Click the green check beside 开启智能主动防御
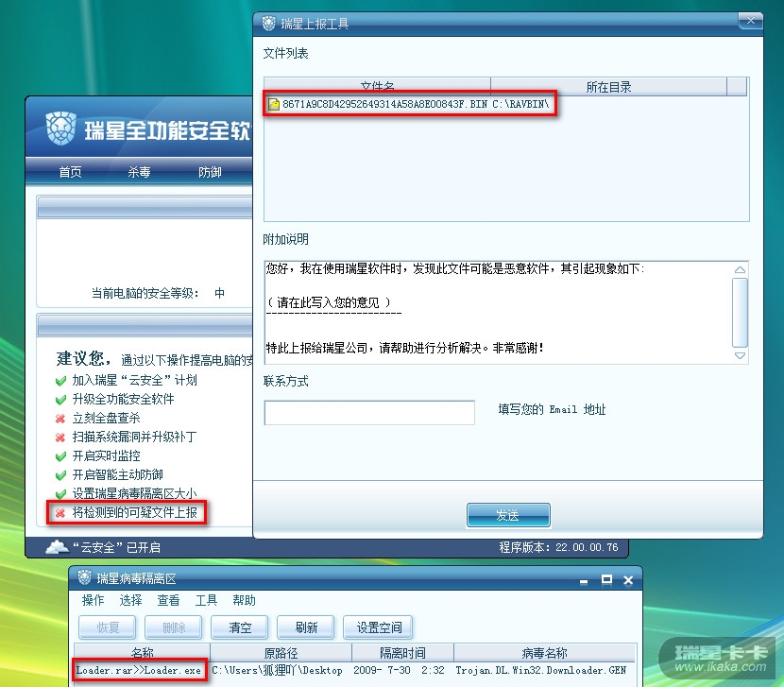The image size is (784, 687). 60,474
